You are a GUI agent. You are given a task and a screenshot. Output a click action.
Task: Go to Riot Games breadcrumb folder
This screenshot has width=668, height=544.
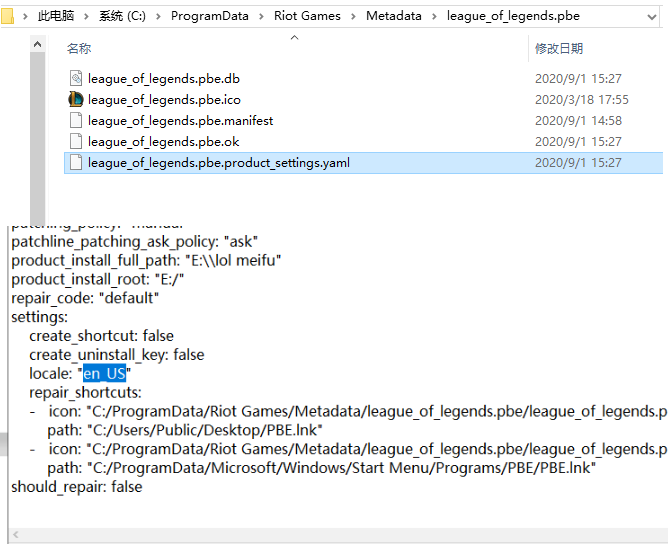(307, 16)
